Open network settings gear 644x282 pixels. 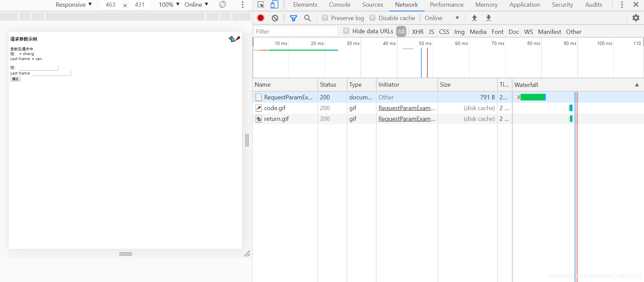pyautogui.click(x=636, y=18)
